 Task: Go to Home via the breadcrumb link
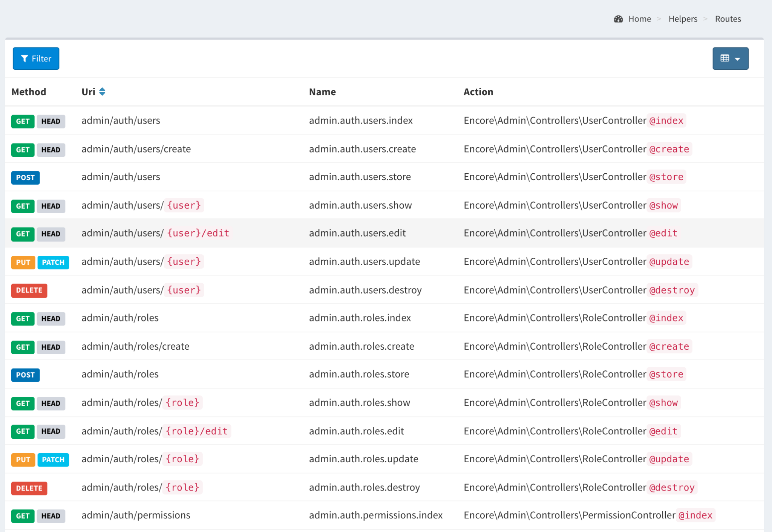click(639, 18)
